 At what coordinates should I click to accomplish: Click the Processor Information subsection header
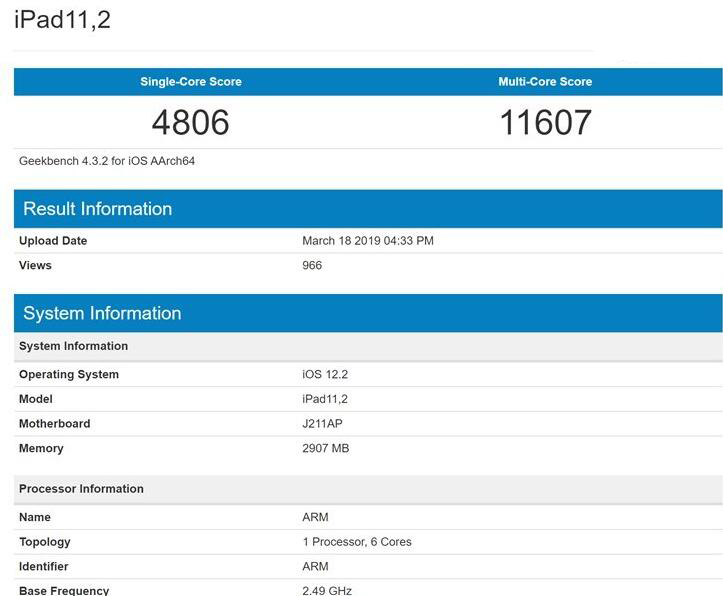pos(81,489)
